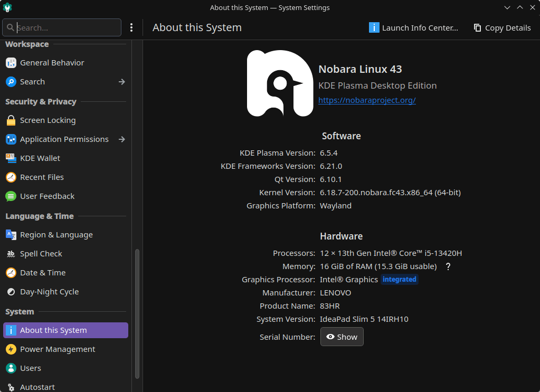Image resolution: width=540 pixels, height=392 pixels.
Task: Click the Day-Night Cycle icon
Action: pos(11,292)
